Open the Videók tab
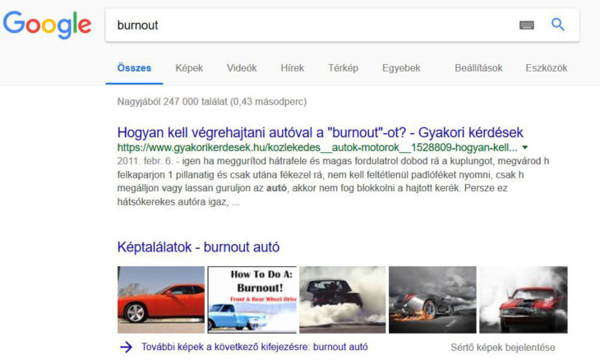Image resolution: width=600 pixels, height=364 pixels. [242, 68]
